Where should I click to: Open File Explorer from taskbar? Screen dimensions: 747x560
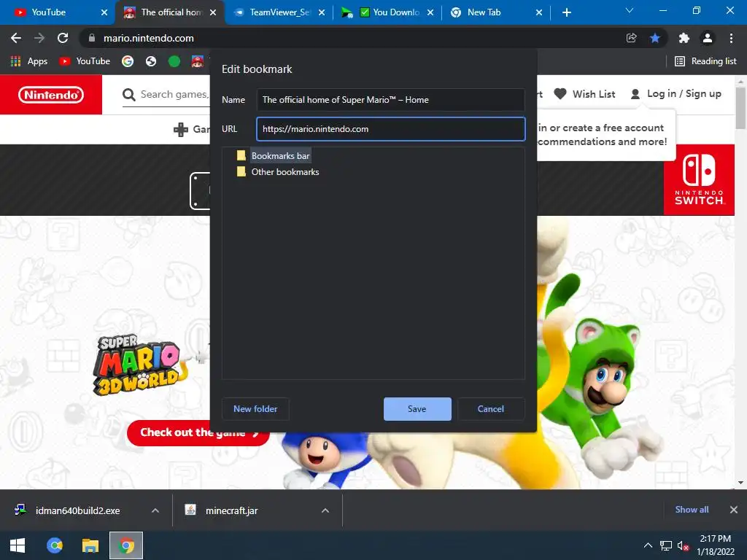coord(90,545)
